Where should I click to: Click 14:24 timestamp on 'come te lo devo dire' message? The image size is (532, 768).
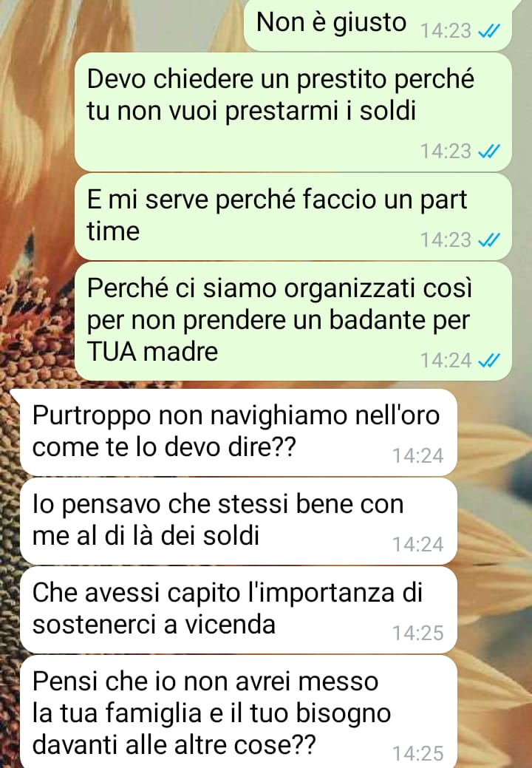[x=418, y=456]
